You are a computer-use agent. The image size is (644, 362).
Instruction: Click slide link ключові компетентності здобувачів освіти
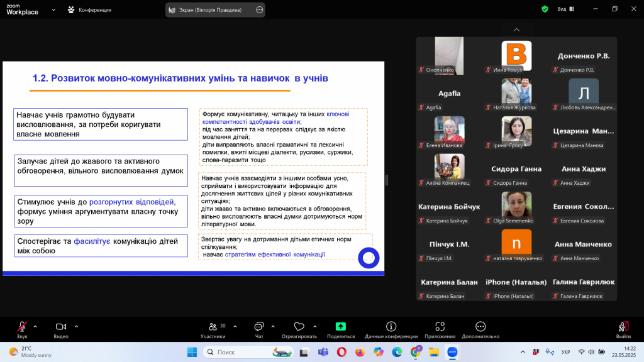point(275,118)
